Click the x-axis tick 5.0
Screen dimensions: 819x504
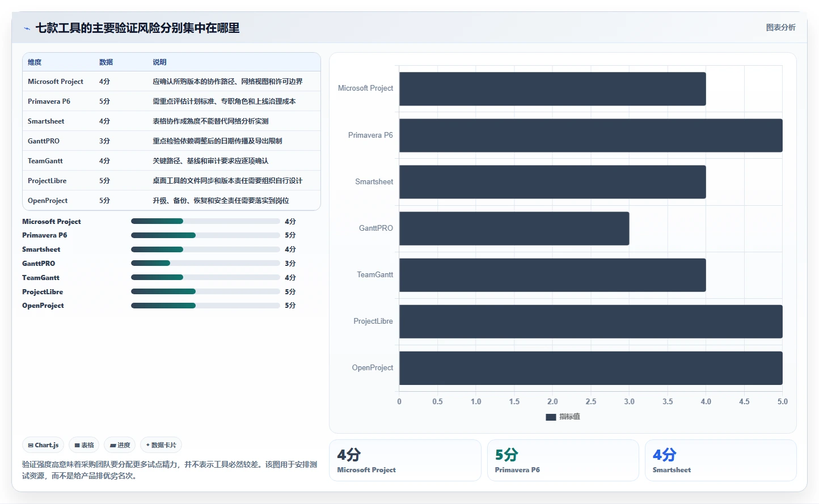tap(783, 401)
